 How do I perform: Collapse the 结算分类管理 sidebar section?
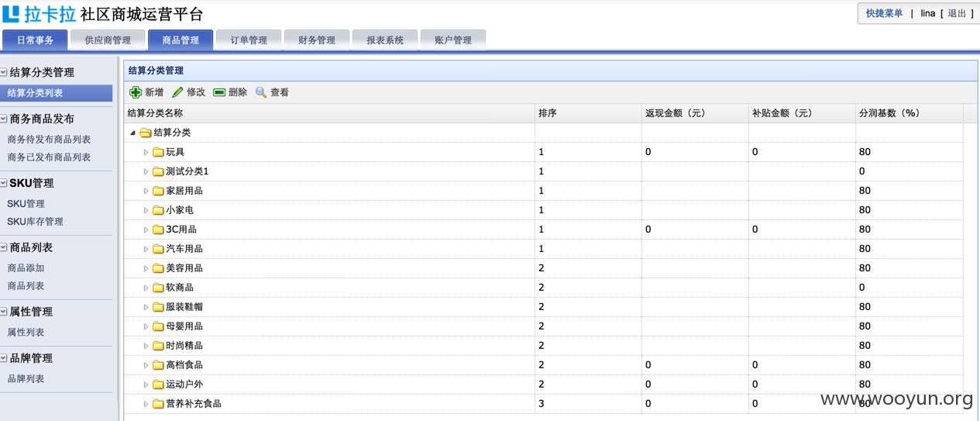click(x=4, y=72)
